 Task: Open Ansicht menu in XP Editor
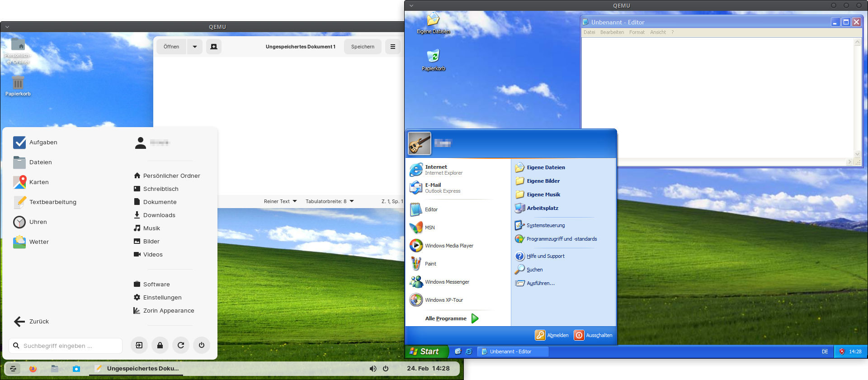[658, 32]
